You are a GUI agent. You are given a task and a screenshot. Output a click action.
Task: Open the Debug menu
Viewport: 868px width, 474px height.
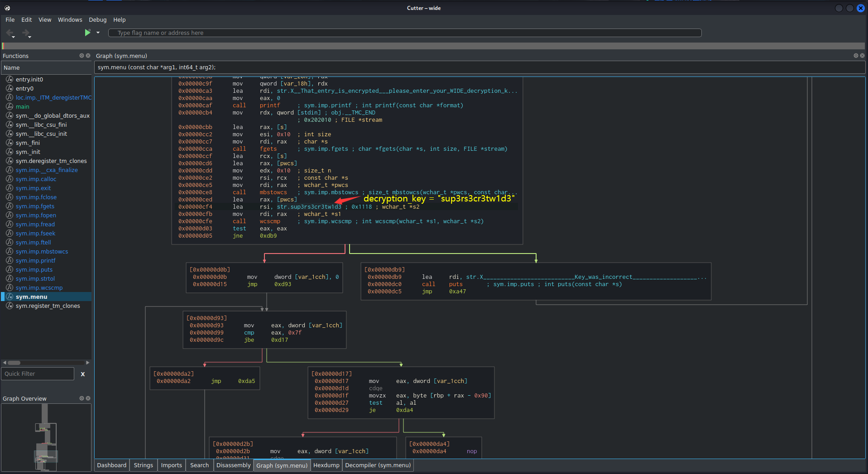(97, 20)
